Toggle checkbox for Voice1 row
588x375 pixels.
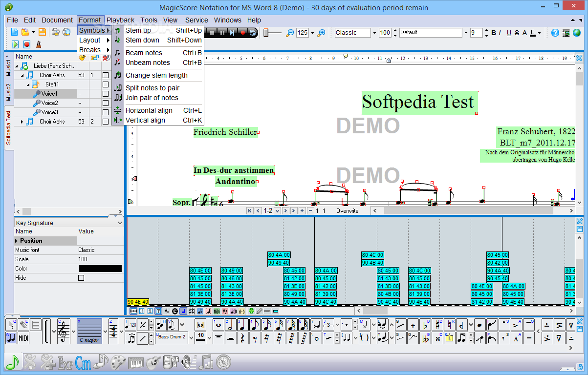pos(106,94)
